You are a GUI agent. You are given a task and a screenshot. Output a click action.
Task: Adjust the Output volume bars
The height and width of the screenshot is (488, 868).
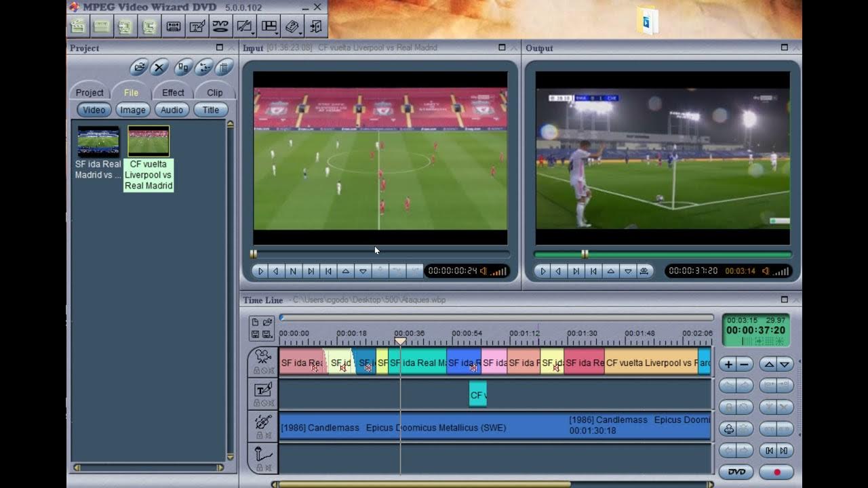[x=781, y=271]
